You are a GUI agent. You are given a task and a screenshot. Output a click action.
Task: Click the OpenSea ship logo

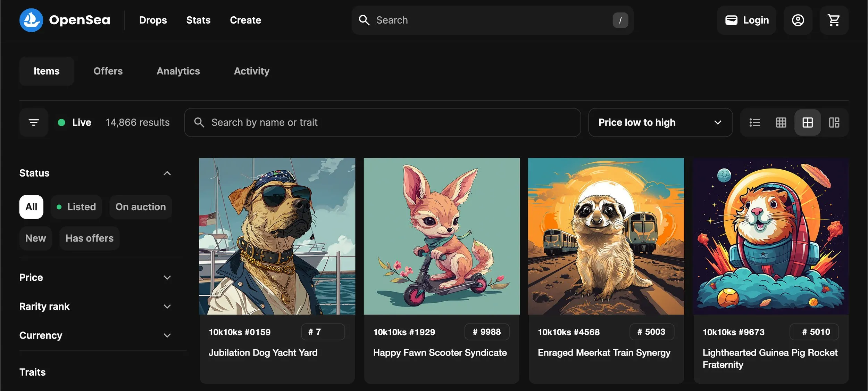coord(31,20)
